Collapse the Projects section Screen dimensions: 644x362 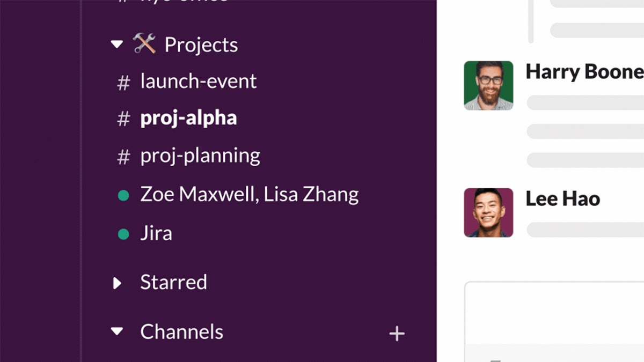[x=117, y=44]
